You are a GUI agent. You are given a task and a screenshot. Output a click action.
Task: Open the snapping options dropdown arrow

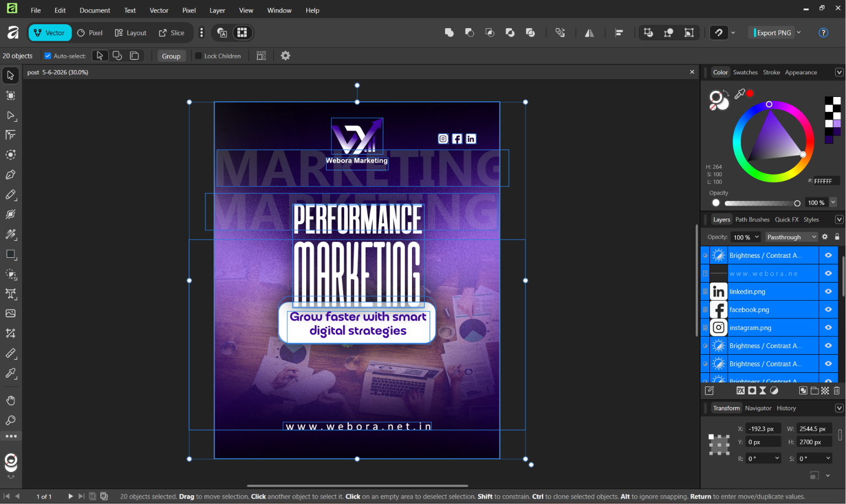(x=733, y=32)
